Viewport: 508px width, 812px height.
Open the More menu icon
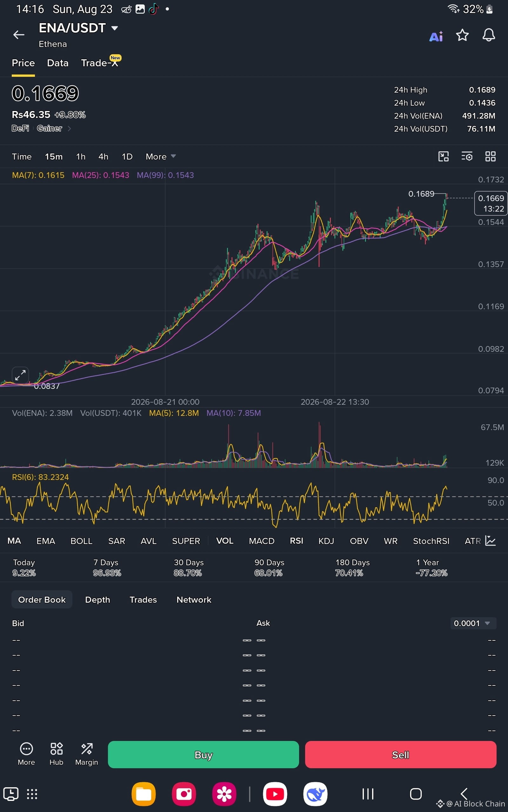(26, 754)
